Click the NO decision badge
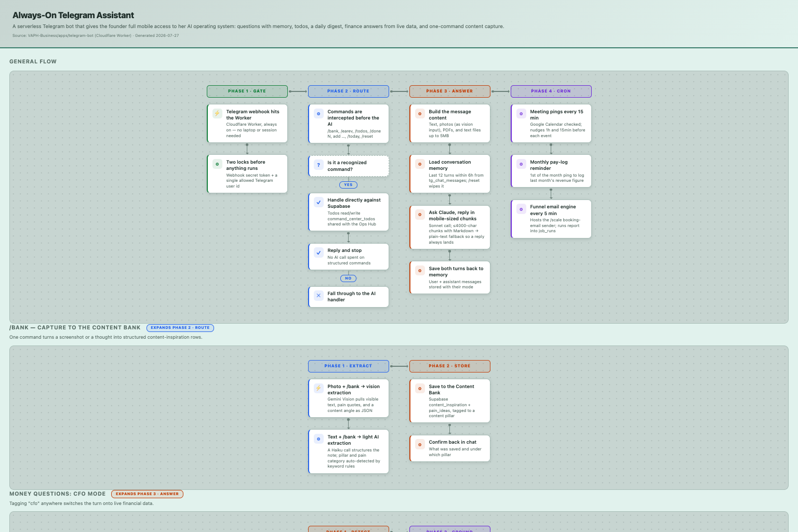The width and height of the screenshot is (798, 532). click(348, 278)
